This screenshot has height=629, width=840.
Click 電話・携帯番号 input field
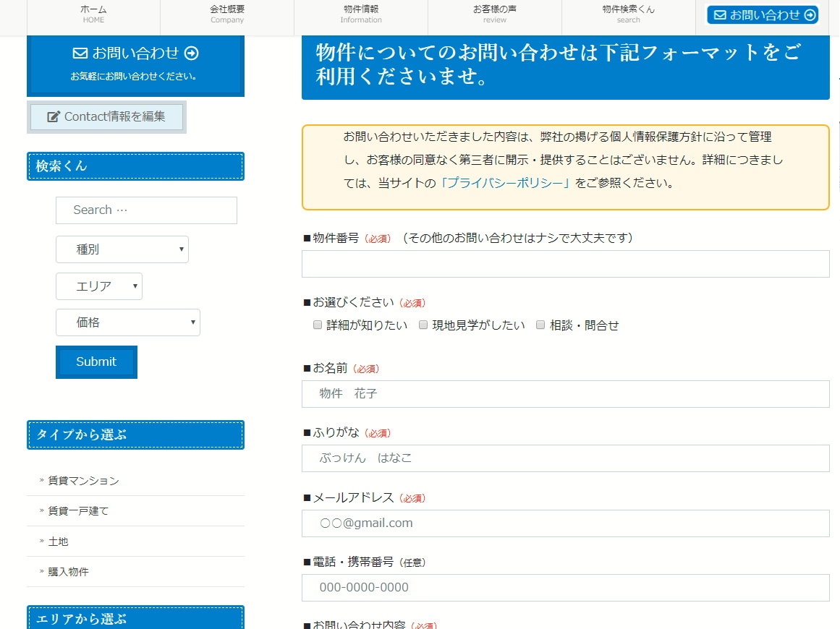pyautogui.click(x=566, y=588)
